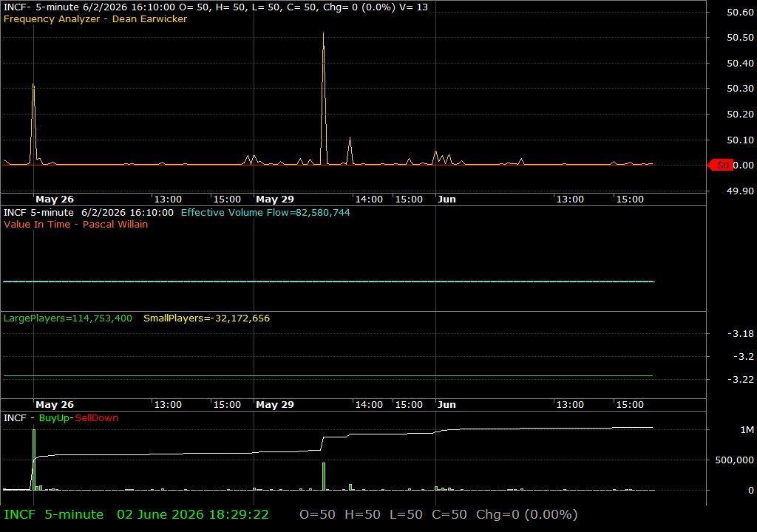Click INCF 5-minute in the bottom status bar
Screen dimensions: 757x532
[x=53, y=514]
